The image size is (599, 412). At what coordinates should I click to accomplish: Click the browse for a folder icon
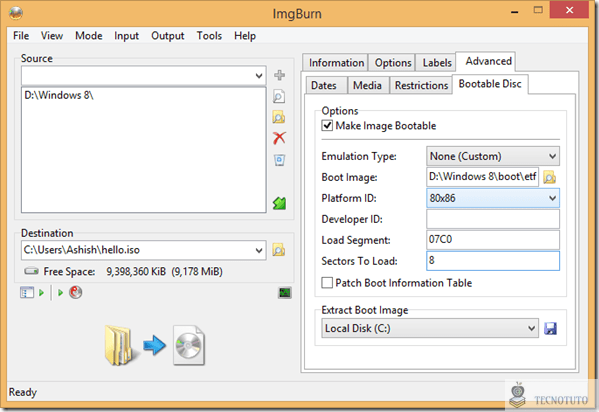tap(279, 117)
